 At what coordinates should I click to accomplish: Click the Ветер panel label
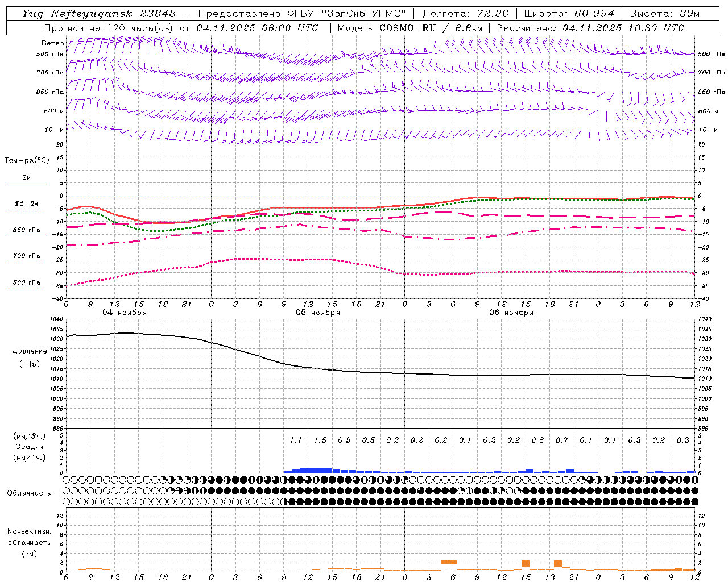click(x=52, y=43)
